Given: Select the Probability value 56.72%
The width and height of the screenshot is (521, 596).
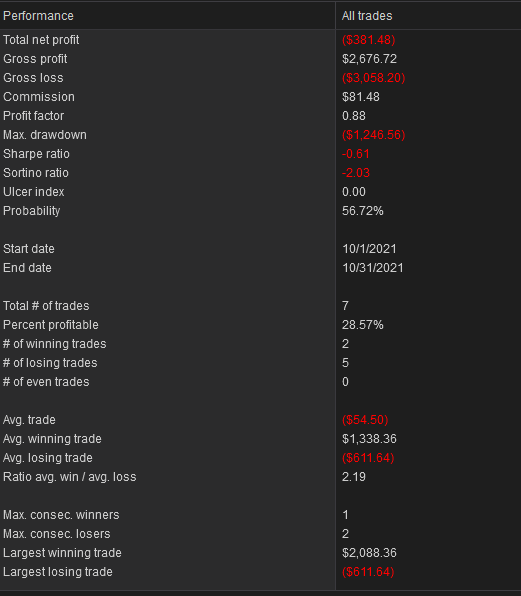Looking at the screenshot, I should coord(363,211).
